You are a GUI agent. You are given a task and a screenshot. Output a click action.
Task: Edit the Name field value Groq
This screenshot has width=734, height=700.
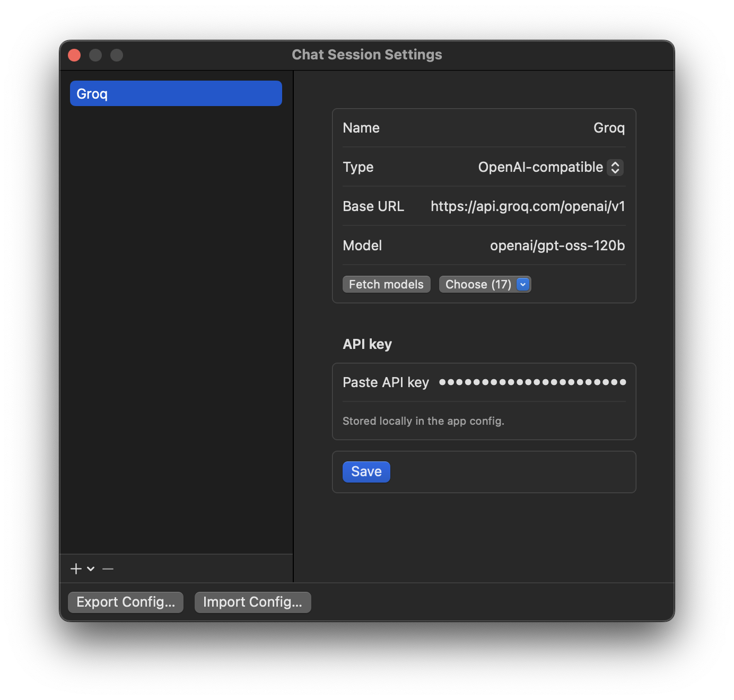609,128
